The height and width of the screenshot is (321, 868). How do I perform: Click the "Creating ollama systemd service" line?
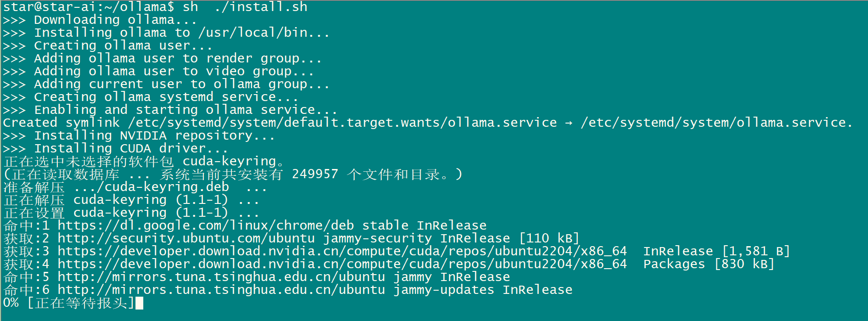coord(166,97)
